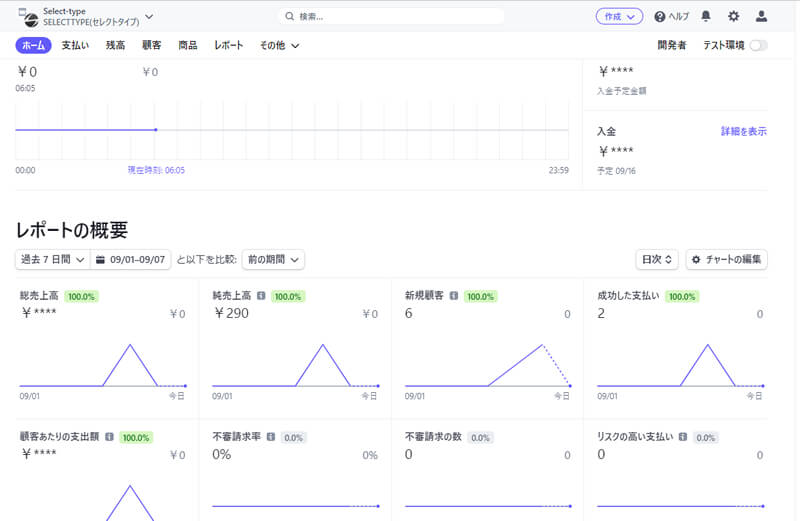
Task: Click the チャートの編集 button
Action: pos(726,259)
